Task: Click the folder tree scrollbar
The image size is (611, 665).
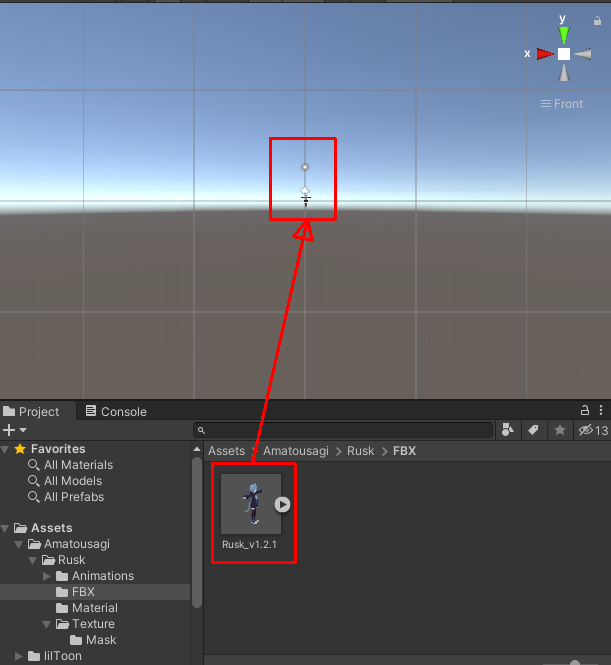Action: coord(197,532)
